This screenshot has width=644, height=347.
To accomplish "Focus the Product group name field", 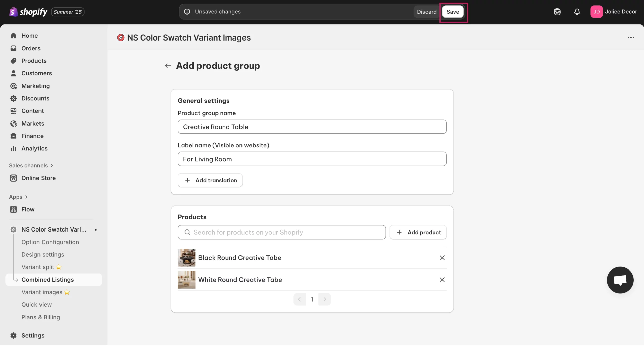I will point(312,127).
